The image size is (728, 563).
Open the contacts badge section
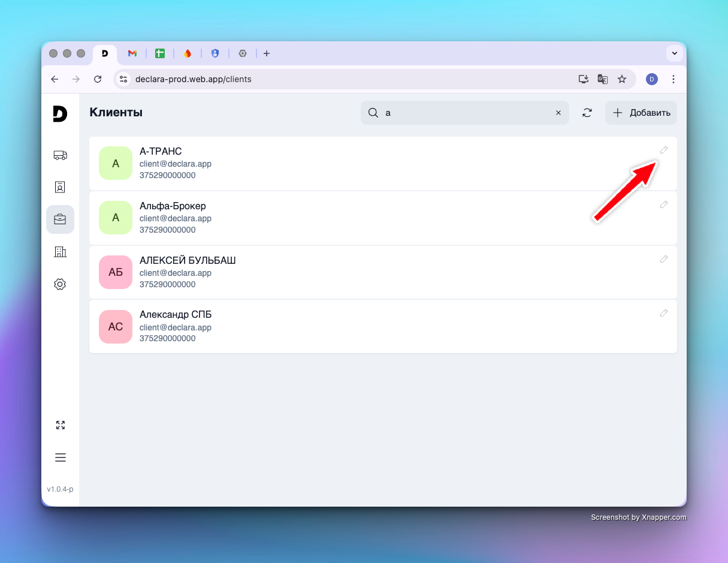pos(60,187)
